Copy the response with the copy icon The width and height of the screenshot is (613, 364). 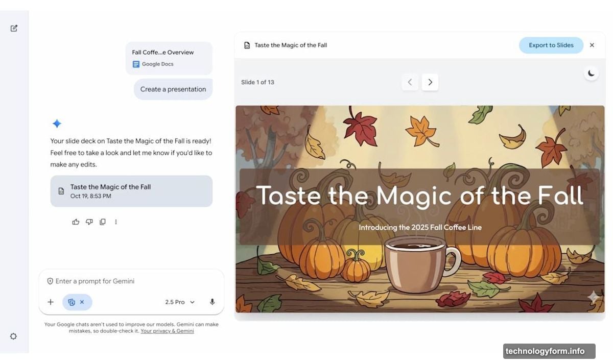[103, 222]
